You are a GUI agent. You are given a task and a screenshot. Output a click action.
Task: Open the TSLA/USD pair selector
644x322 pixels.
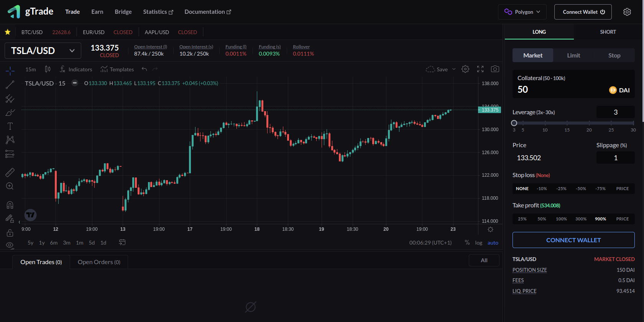[x=43, y=51]
